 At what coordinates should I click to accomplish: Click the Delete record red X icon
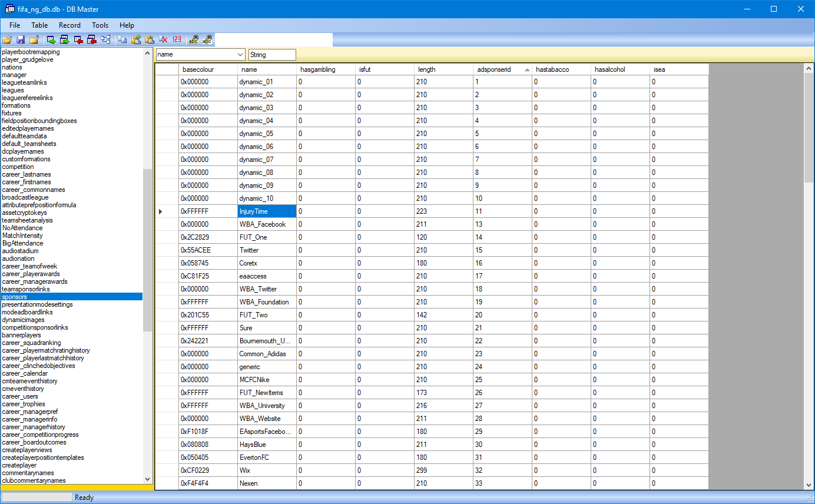pyautogui.click(x=163, y=40)
